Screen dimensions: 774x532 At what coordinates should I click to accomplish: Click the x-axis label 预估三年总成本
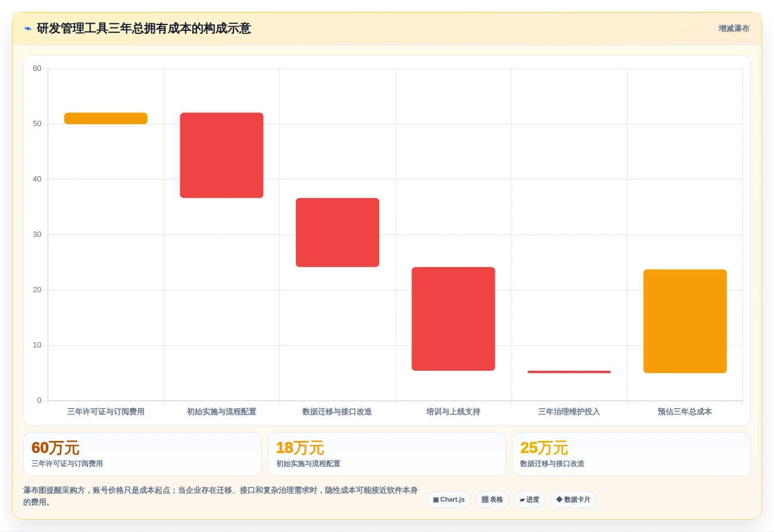coord(685,412)
